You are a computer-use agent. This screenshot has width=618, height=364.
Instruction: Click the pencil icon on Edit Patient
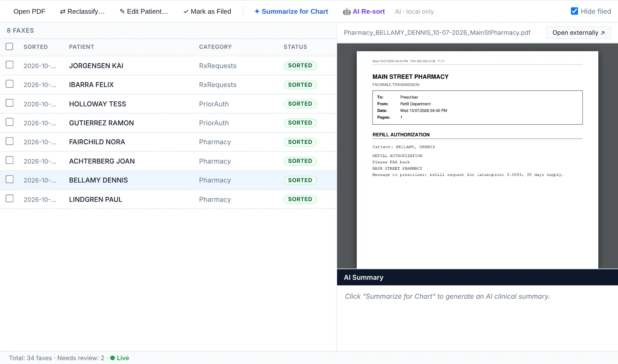point(122,11)
